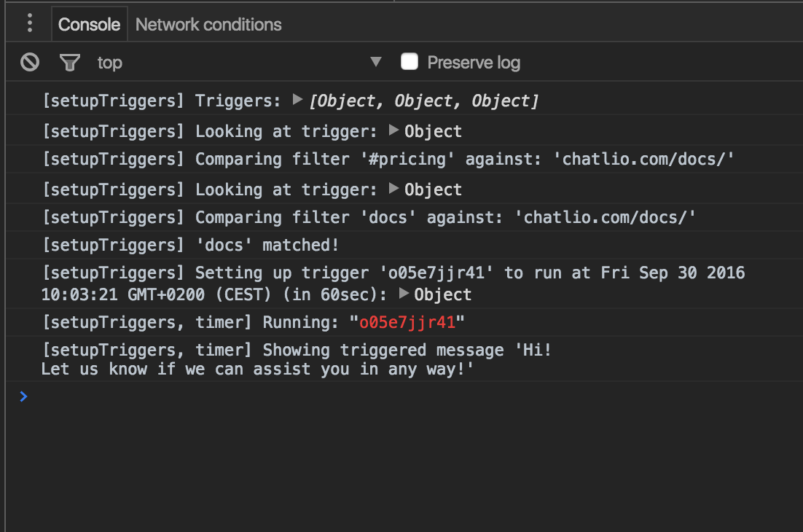The image size is (803, 532).
Task: Switch to the Console tab
Action: pyautogui.click(x=89, y=24)
